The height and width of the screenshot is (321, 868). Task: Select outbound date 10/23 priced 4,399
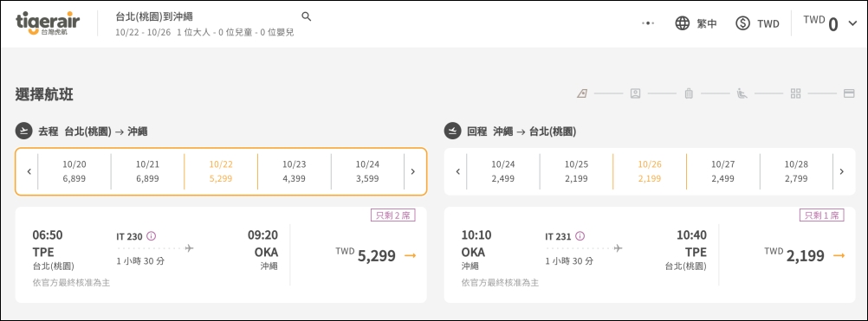tap(294, 171)
